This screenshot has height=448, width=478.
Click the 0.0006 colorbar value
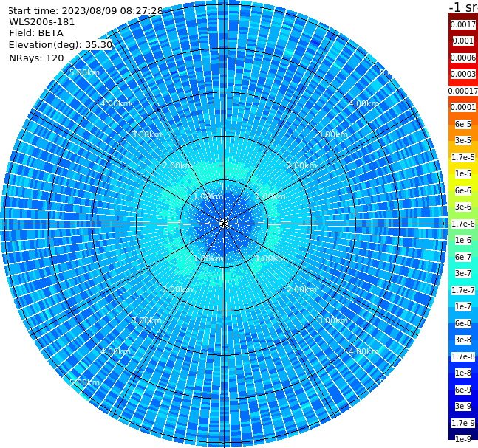tap(463, 58)
